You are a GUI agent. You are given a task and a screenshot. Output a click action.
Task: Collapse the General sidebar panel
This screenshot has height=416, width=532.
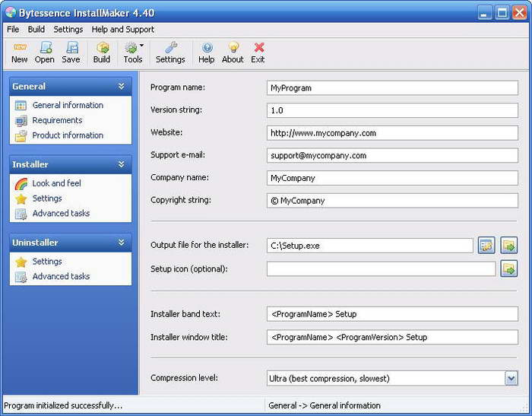121,86
